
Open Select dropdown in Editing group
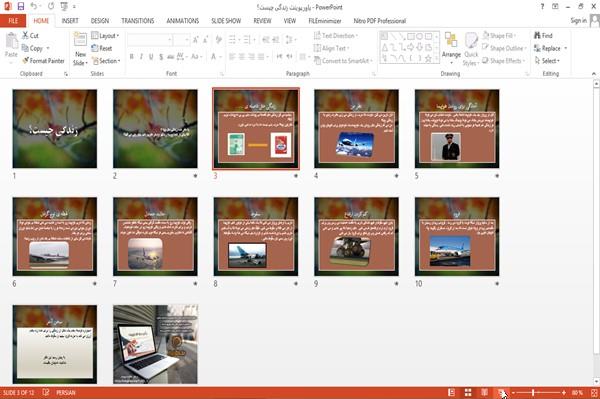point(547,61)
